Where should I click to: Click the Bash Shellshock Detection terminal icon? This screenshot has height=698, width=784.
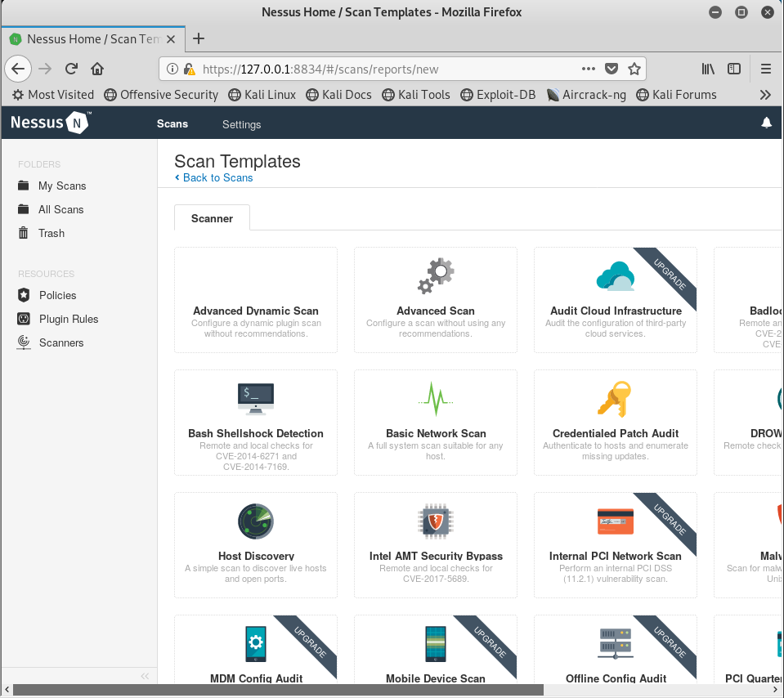[256, 399]
